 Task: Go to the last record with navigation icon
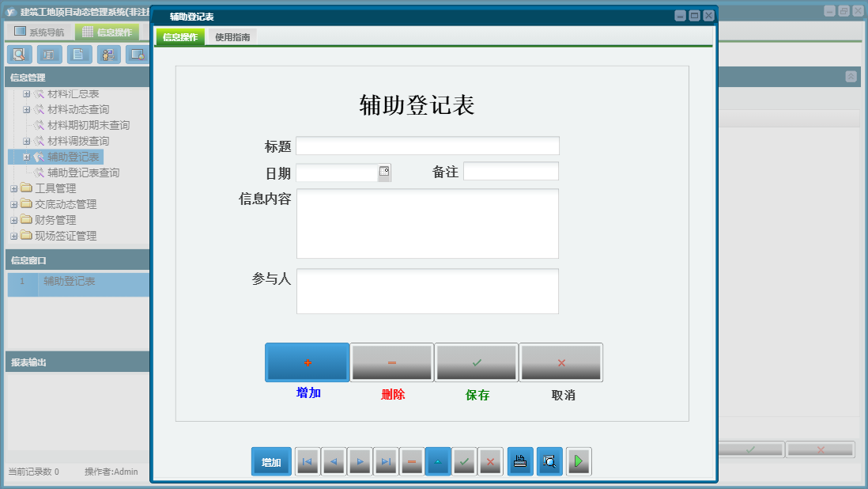[x=386, y=461]
